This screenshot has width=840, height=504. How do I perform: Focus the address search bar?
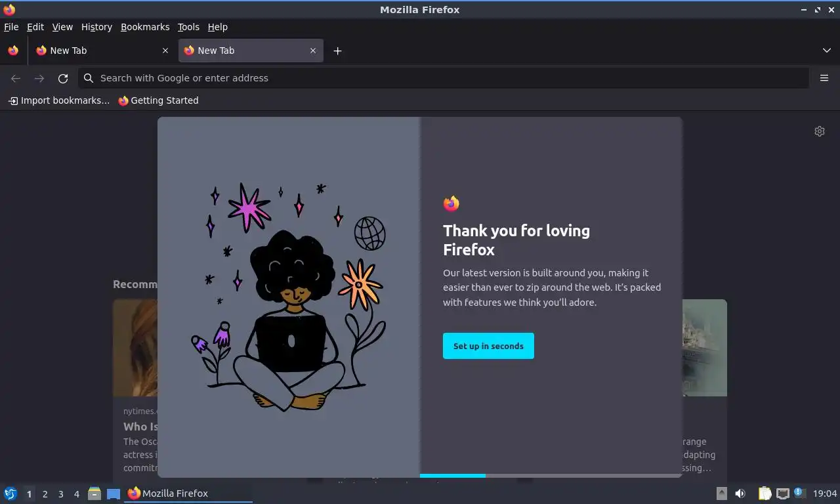click(444, 78)
